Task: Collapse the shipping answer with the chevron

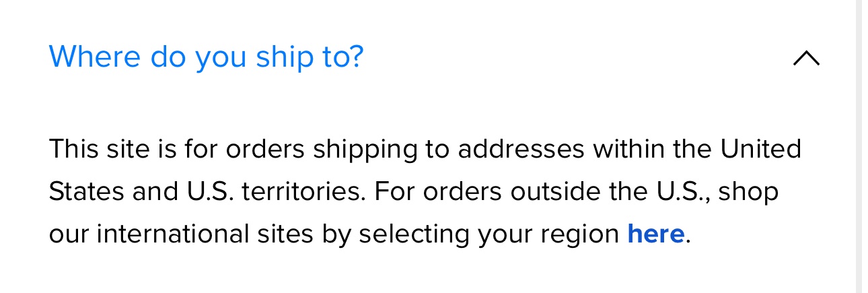Action: [x=806, y=59]
